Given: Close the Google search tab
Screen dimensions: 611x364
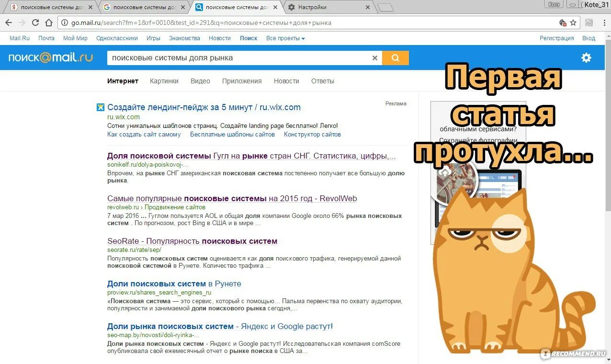Looking at the screenshot, I should (x=183, y=7).
